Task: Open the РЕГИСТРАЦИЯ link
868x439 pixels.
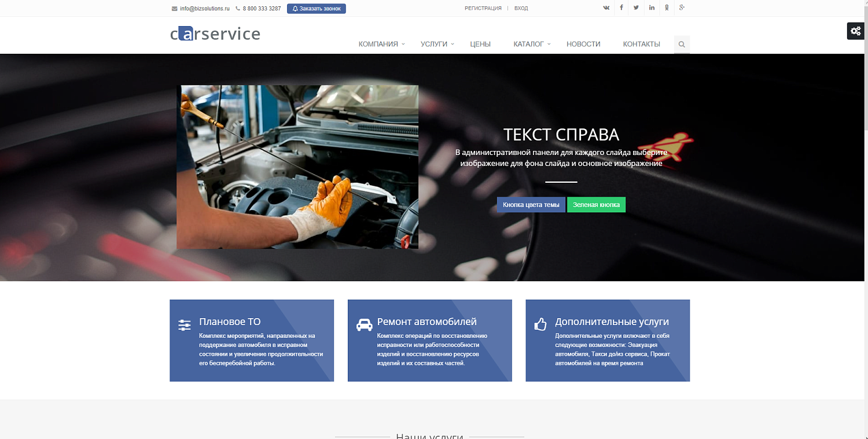Action: coord(484,8)
